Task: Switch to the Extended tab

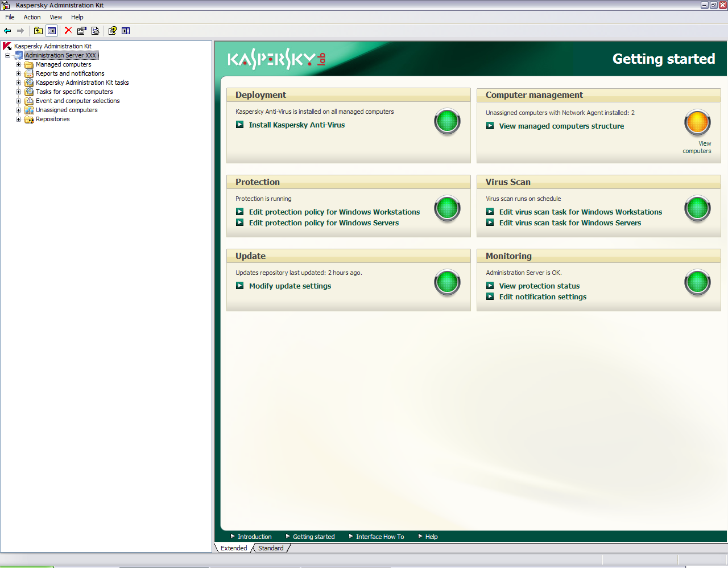Action: (234, 548)
